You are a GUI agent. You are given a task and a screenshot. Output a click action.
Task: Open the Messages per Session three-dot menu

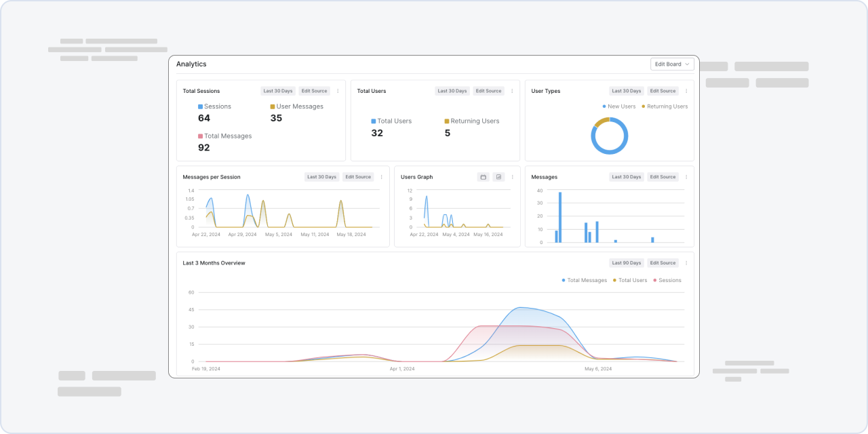click(x=381, y=177)
